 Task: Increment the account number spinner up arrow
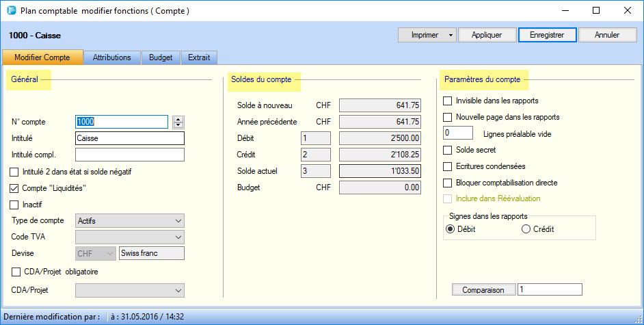click(x=178, y=118)
